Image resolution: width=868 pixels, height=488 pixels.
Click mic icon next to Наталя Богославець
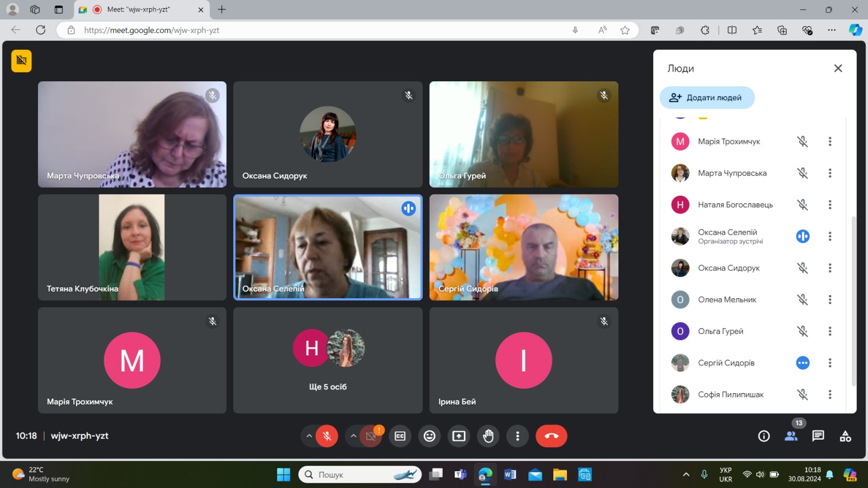click(x=802, y=204)
